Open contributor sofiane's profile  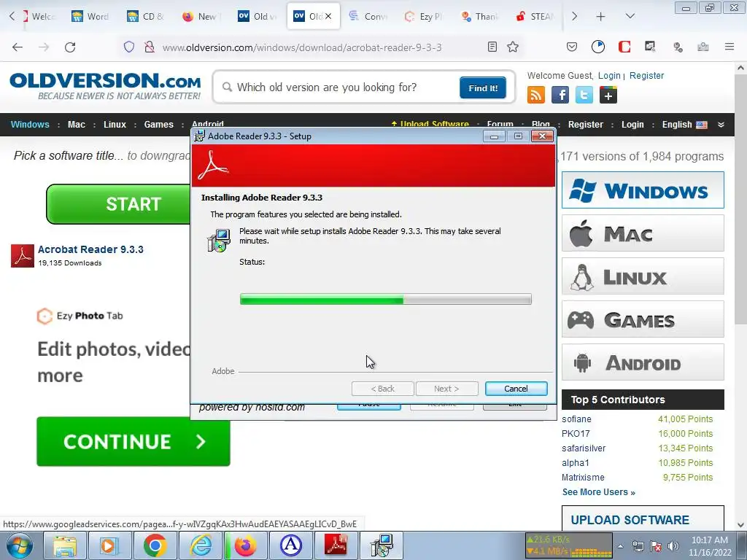576,419
